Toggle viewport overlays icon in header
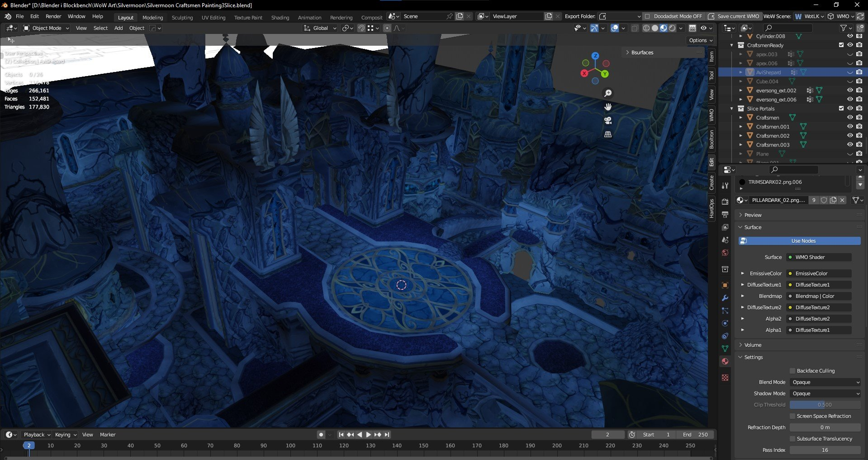This screenshot has width=868, height=460. 615,28
